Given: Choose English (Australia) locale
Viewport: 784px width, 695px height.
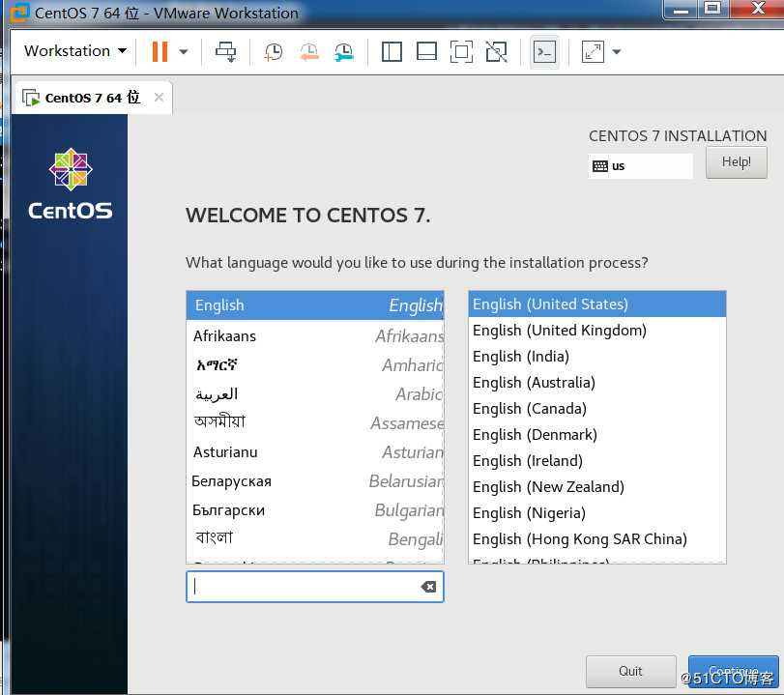Looking at the screenshot, I should 597,382.
